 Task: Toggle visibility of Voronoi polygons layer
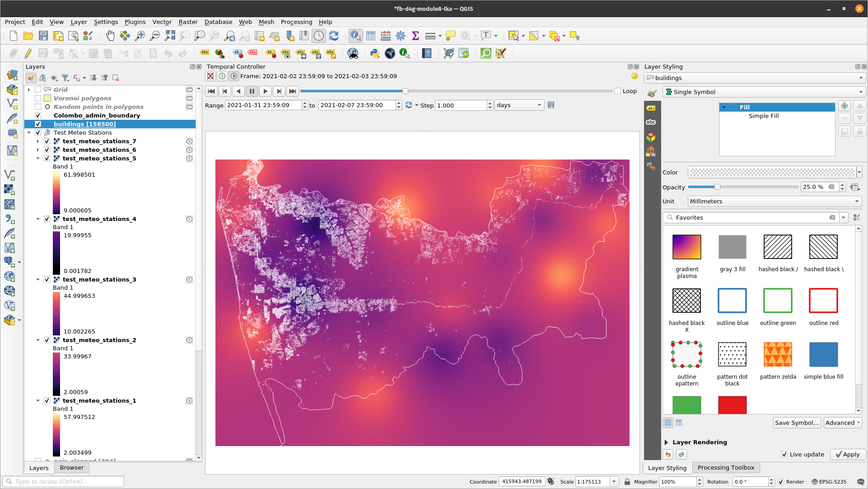coord(38,98)
